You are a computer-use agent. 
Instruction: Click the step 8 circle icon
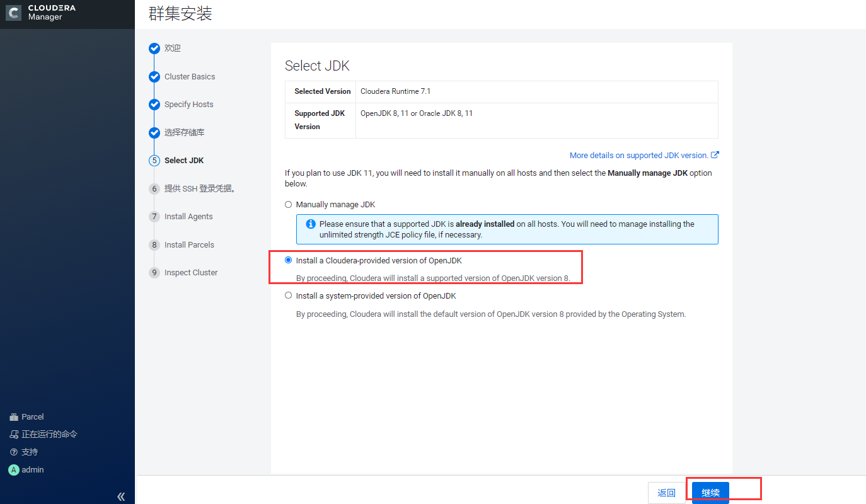pyautogui.click(x=154, y=245)
